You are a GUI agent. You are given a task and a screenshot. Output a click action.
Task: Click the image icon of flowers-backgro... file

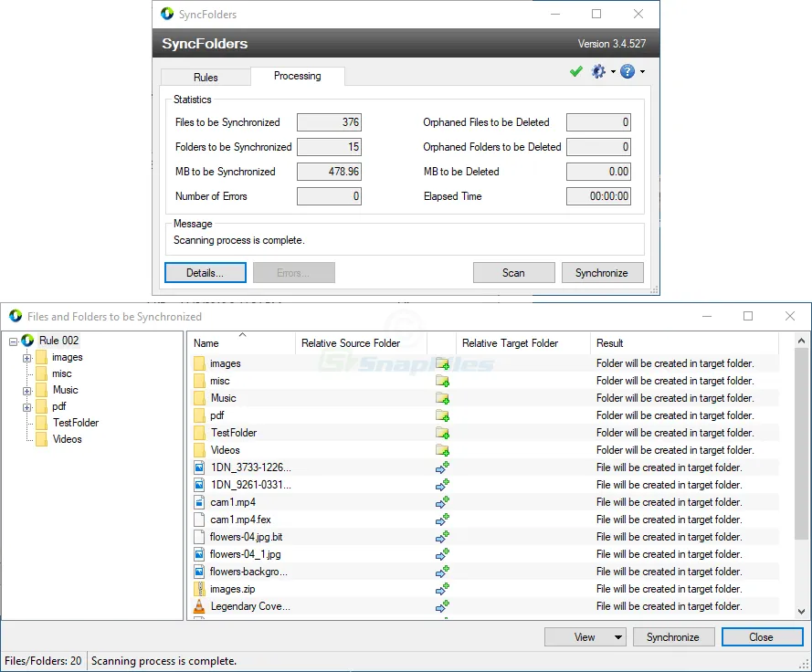(x=199, y=572)
